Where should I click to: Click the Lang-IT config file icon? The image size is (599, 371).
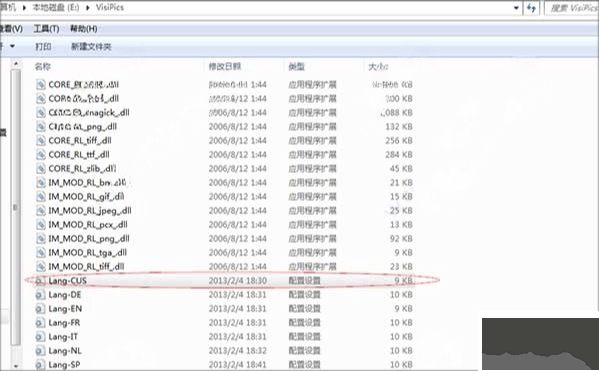coord(40,337)
